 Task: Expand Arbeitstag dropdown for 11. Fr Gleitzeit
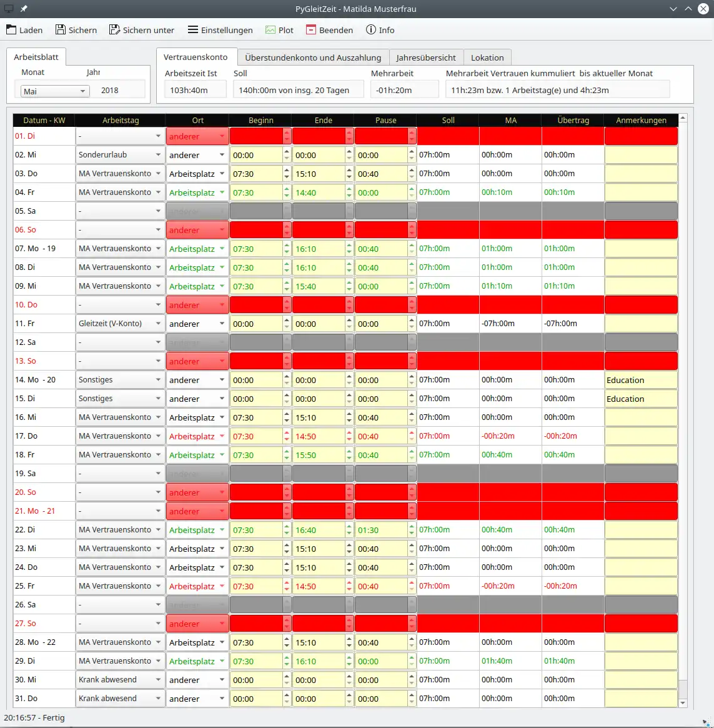120,324
